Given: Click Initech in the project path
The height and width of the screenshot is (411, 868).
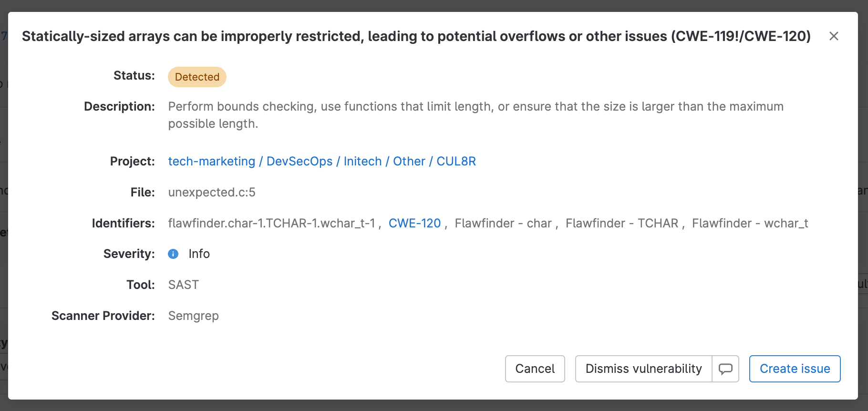Looking at the screenshot, I should click(x=362, y=161).
